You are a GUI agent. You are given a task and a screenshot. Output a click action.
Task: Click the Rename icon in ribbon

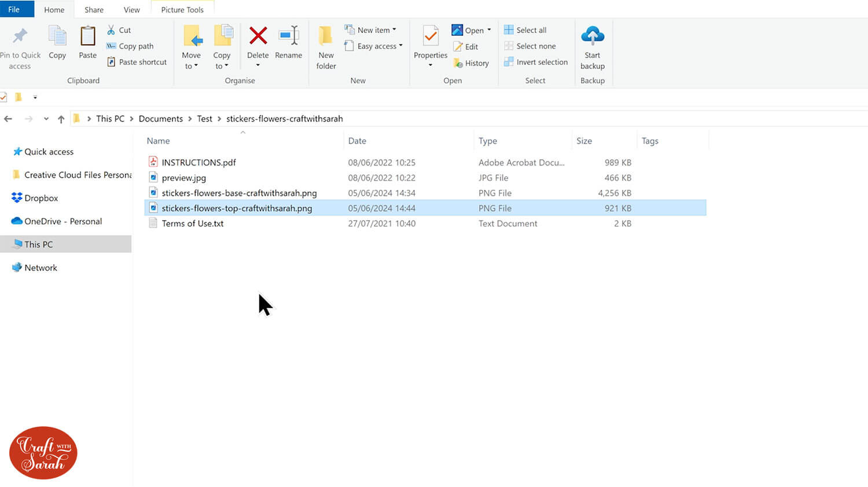click(288, 36)
